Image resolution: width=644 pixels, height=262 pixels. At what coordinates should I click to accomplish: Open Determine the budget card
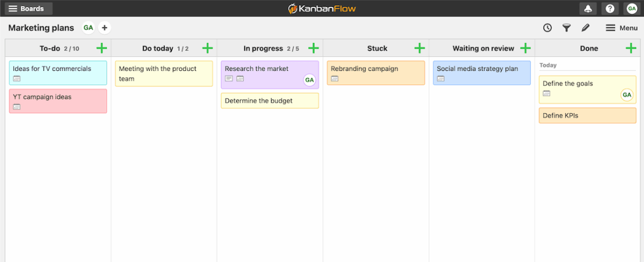tap(270, 101)
